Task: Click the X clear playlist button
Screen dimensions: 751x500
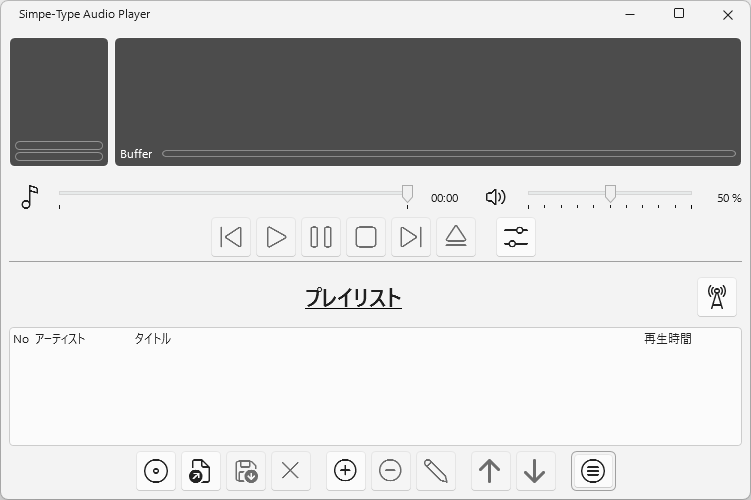Action: click(x=291, y=471)
